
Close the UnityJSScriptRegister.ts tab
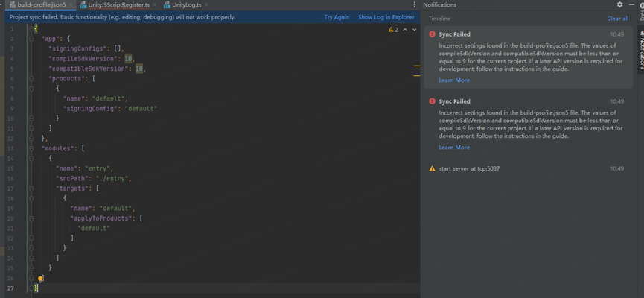(x=156, y=5)
